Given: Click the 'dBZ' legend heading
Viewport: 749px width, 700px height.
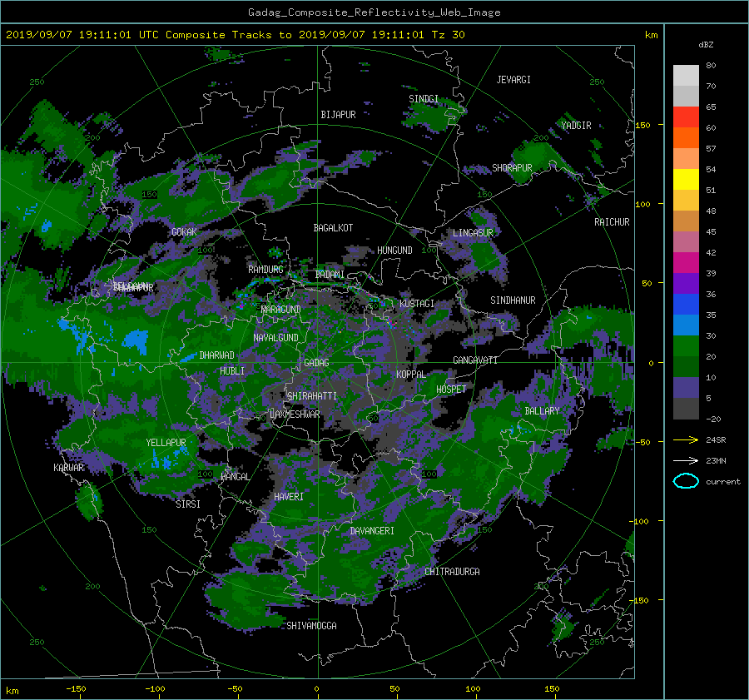Looking at the screenshot, I should (x=706, y=44).
